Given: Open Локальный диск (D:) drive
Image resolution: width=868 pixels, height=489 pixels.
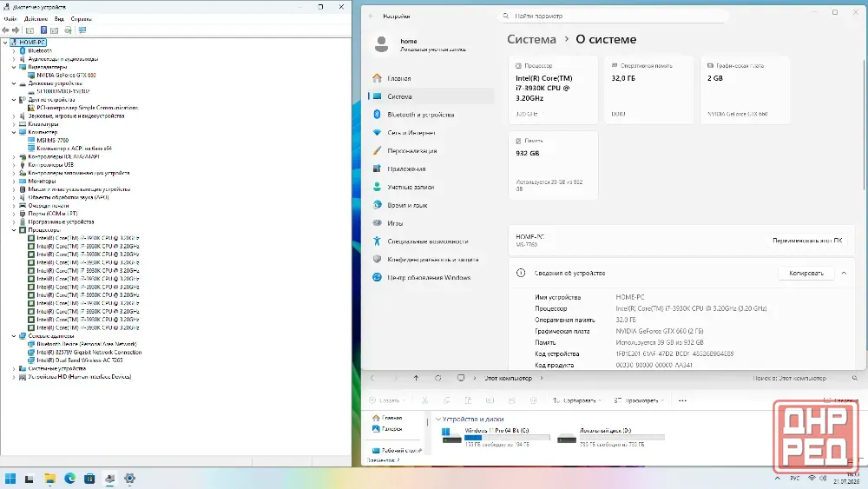Looking at the screenshot, I should coord(610,436).
